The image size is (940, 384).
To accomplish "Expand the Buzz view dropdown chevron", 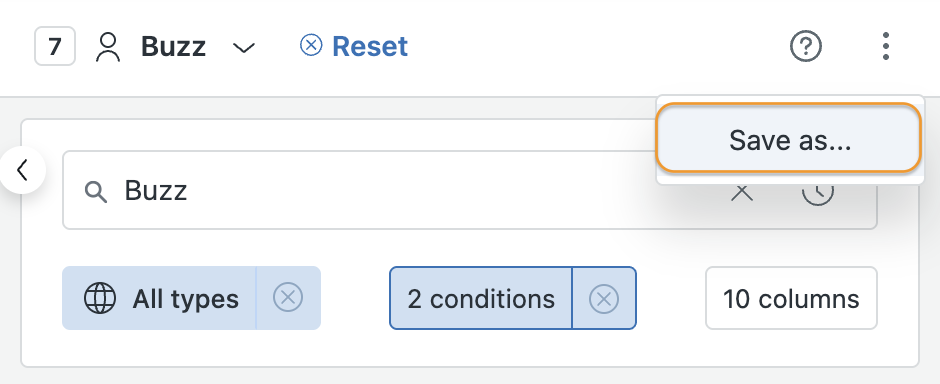I will point(244,47).
